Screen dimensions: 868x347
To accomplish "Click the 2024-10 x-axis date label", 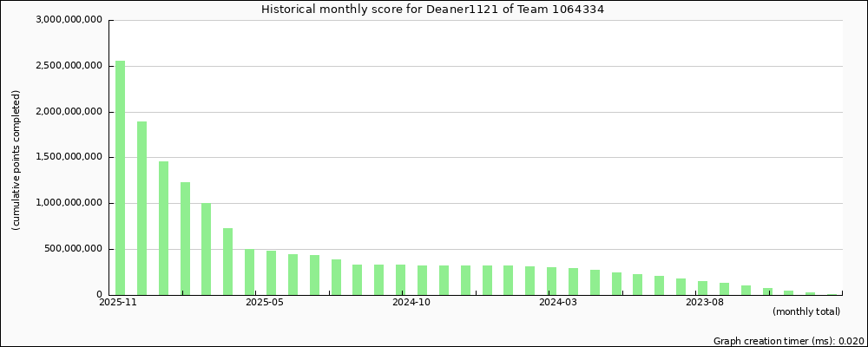I will pos(411,303).
